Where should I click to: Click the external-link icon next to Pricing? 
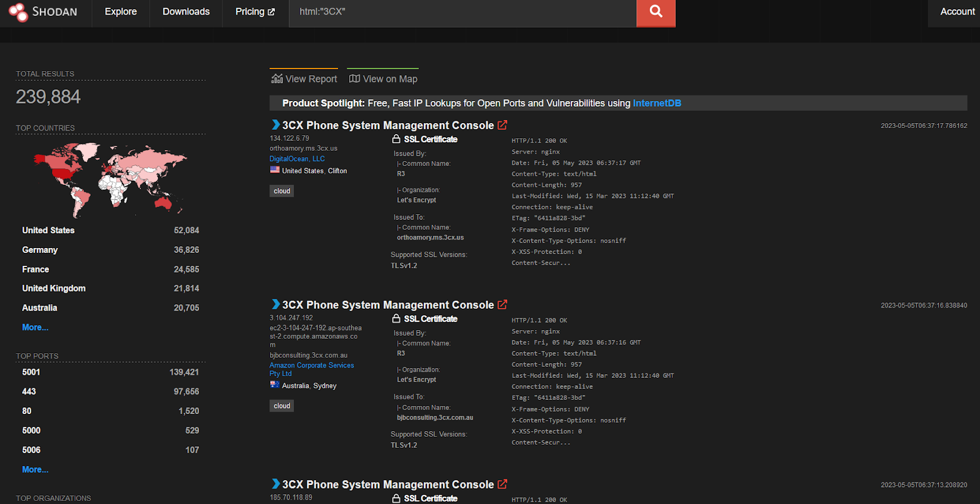pos(271,12)
